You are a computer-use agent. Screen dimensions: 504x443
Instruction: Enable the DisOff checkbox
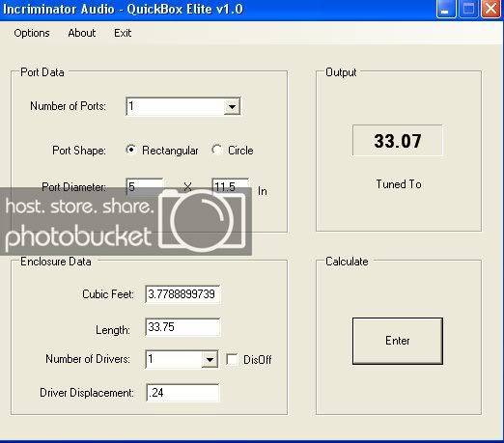(232, 359)
